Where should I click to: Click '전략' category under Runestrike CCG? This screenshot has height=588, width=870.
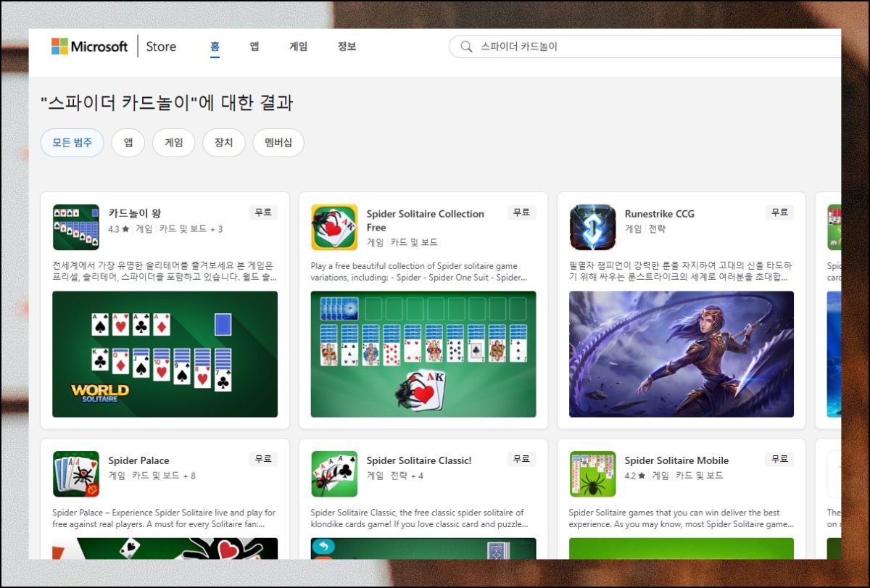click(657, 229)
